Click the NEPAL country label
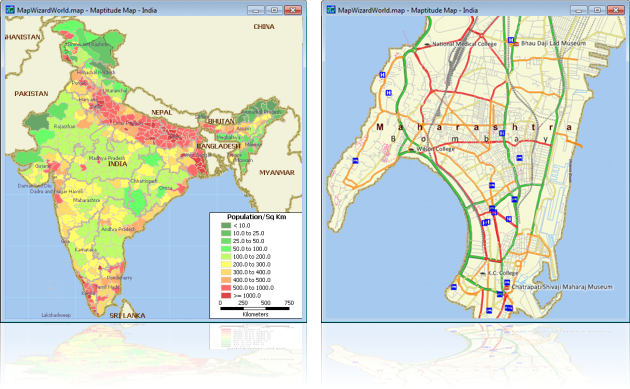 [162, 113]
